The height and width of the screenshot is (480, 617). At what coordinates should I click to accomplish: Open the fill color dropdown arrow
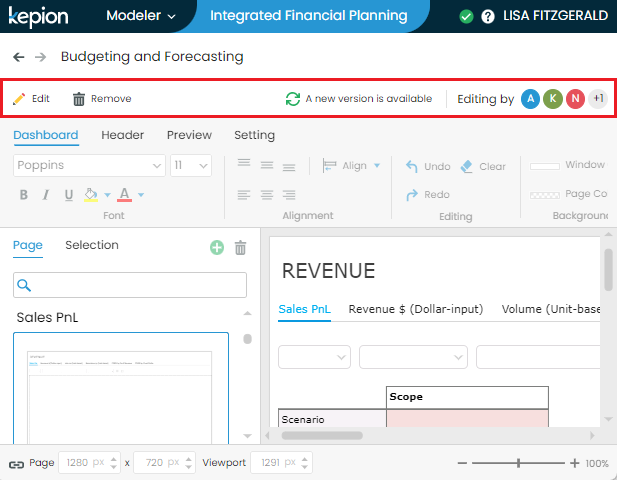(107, 195)
